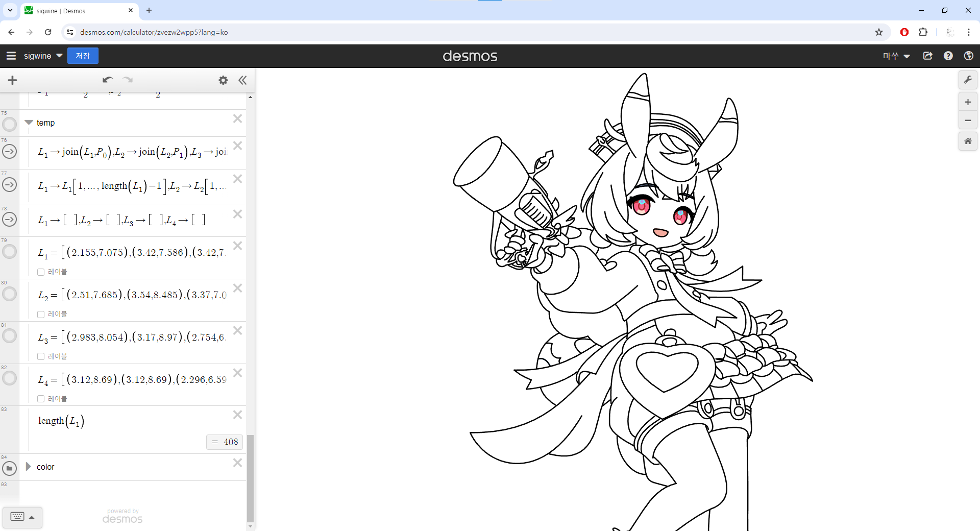Open the hamburger main menu

(x=11, y=56)
